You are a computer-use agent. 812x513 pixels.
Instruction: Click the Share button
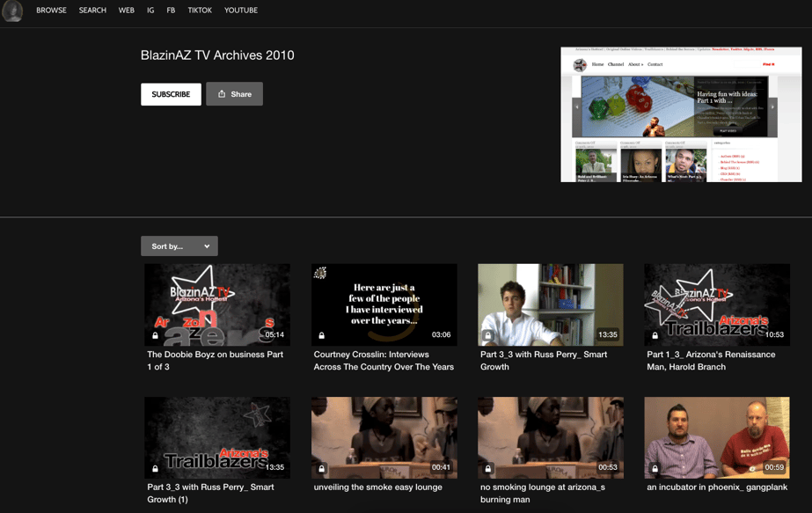coord(235,94)
